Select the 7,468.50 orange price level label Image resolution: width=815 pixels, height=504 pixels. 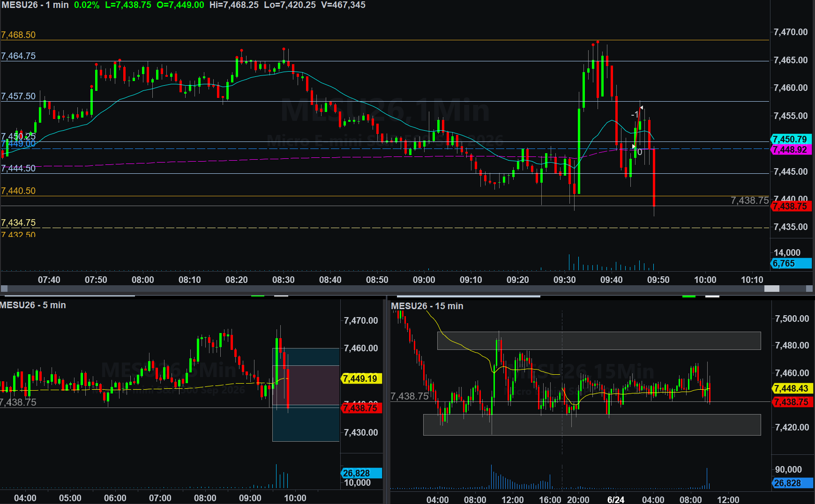[18, 35]
